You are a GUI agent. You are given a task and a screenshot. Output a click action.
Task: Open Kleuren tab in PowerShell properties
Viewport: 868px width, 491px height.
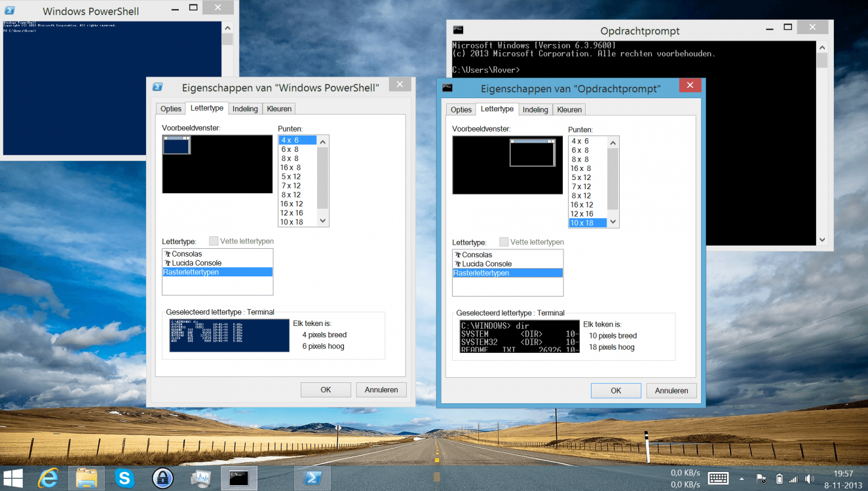pos(279,109)
